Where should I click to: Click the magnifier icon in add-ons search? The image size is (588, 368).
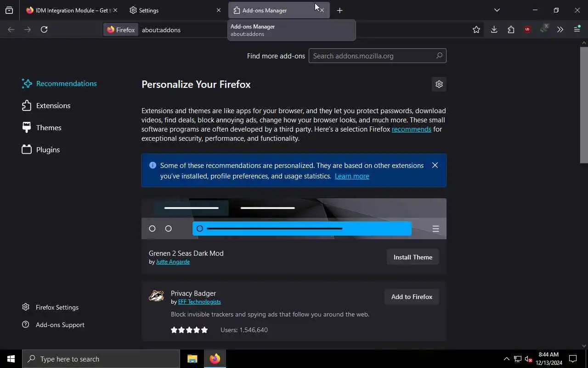coord(439,56)
